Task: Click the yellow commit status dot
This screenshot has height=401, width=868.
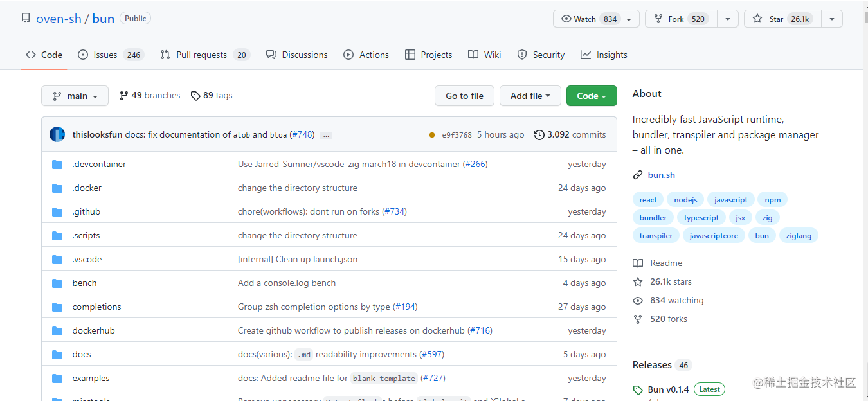Action: click(x=432, y=135)
